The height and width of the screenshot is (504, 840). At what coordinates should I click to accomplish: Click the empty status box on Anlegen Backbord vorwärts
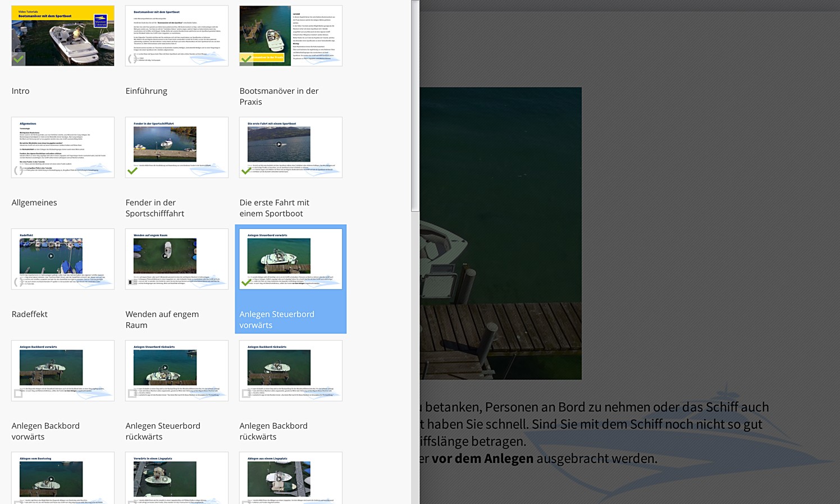pyautogui.click(x=19, y=393)
